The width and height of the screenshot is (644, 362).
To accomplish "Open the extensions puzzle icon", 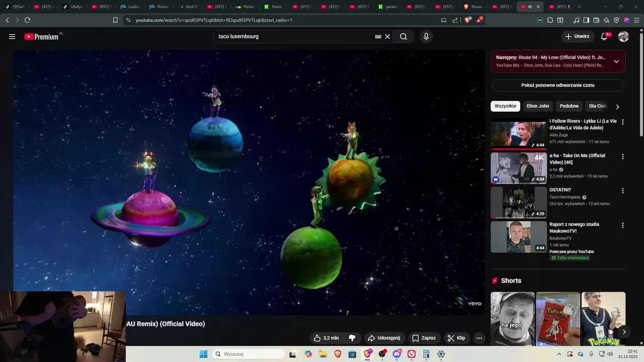I will pyautogui.click(x=550, y=20).
